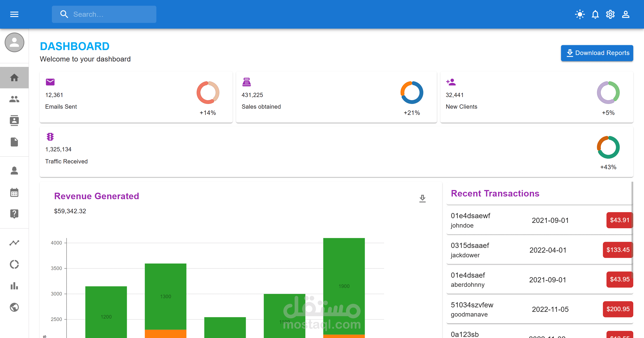Viewport: 644px width, 338px height.
Task: Click the sidebar avatar picture
Action: click(x=14, y=42)
